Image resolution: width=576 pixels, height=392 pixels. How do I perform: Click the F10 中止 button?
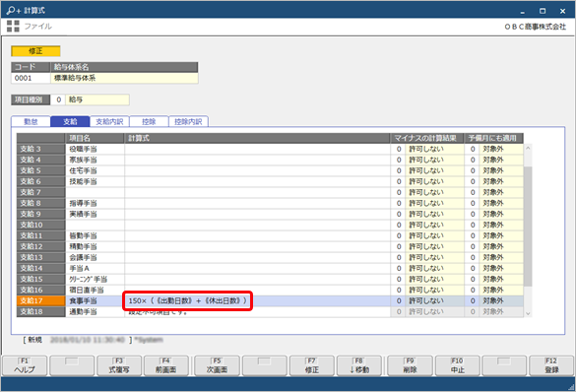click(x=457, y=366)
